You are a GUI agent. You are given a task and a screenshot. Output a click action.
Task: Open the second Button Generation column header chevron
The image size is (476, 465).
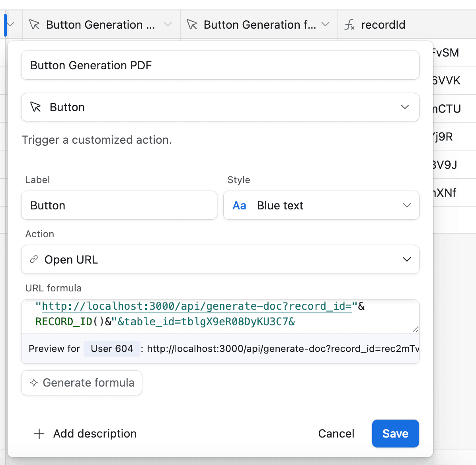[325, 25]
